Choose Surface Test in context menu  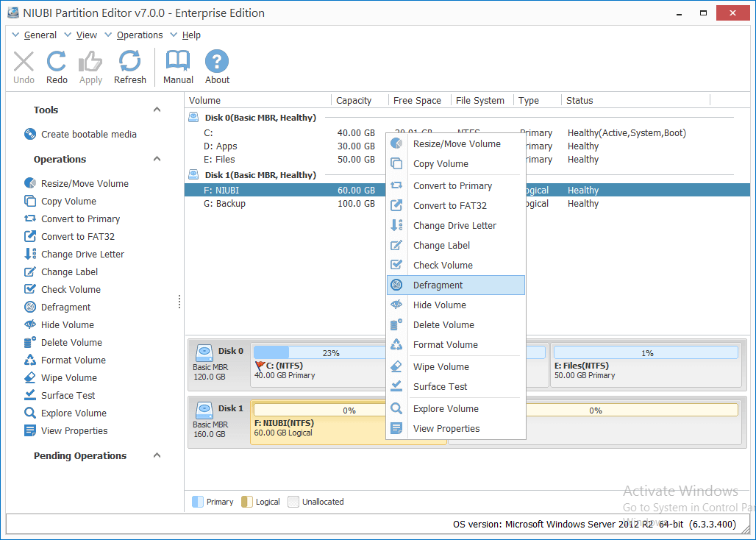tap(456, 386)
